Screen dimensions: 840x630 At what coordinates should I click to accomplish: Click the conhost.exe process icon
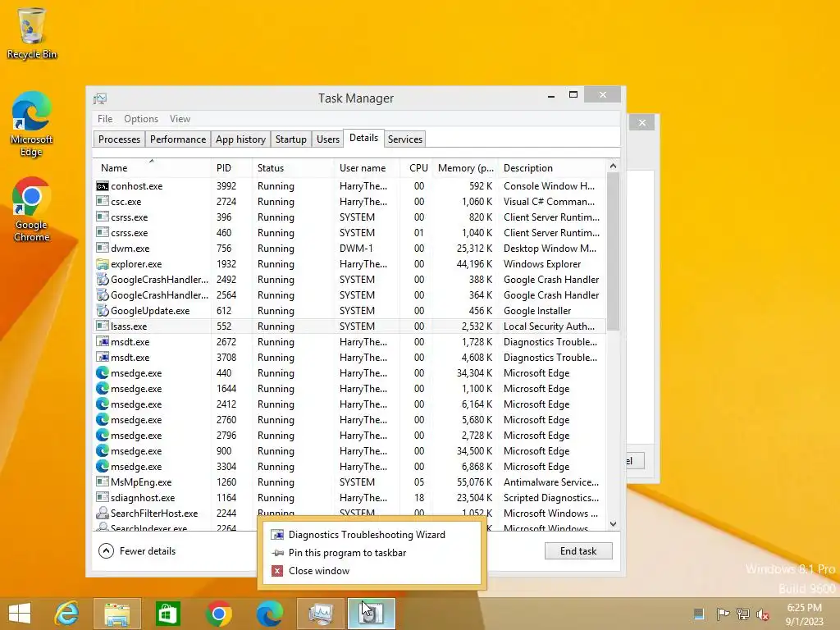pos(103,186)
